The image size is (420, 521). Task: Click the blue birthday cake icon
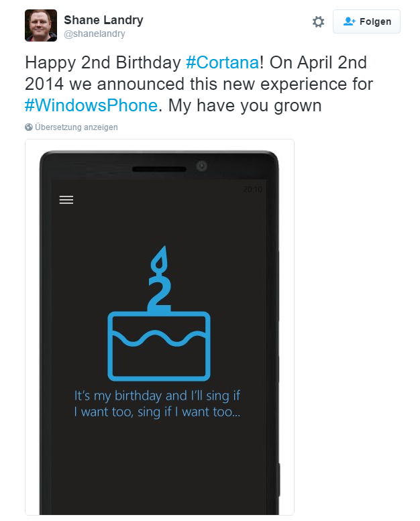pos(159,345)
